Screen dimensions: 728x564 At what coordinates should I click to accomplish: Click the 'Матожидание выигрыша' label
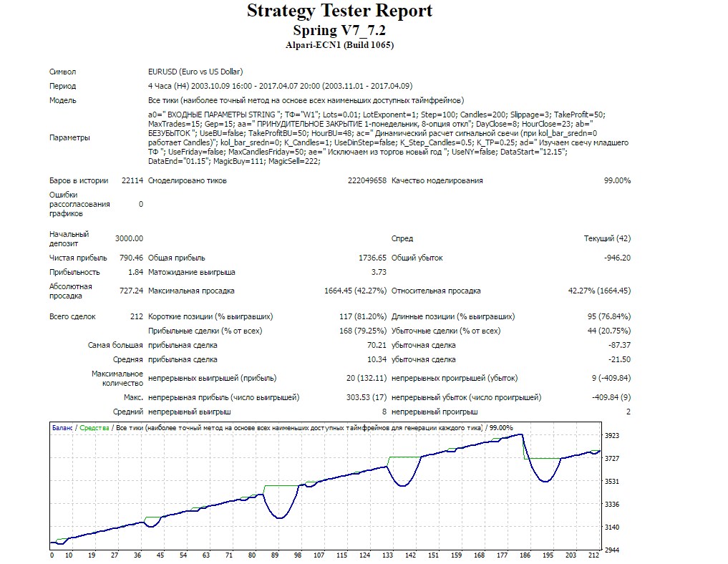coord(191,272)
